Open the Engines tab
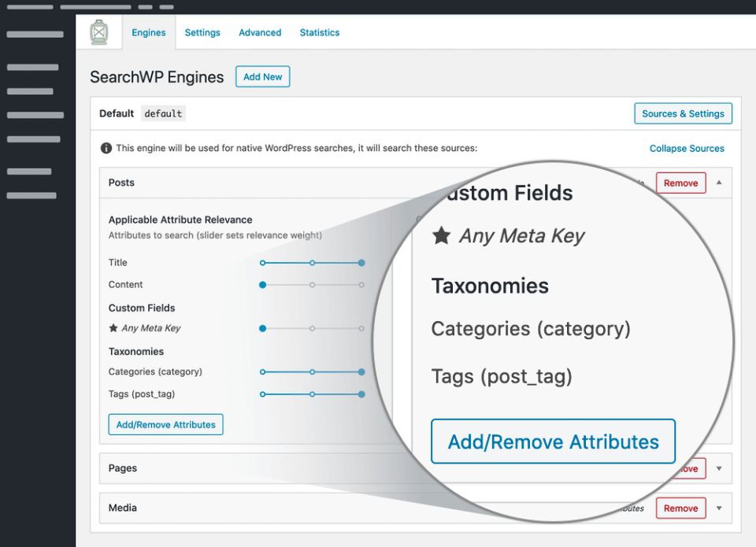This screenshot has height=547, width=756. [x=149, y=32]
